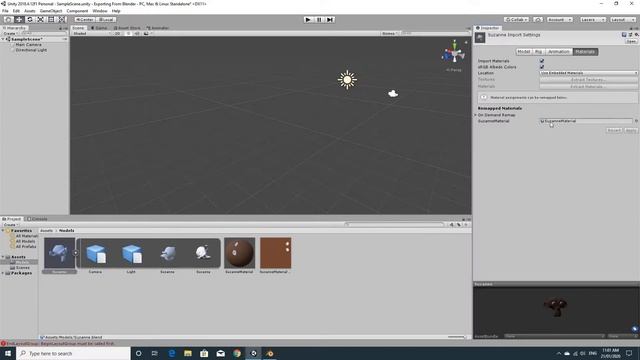This screenshot has height=360, width=640.
Task: Click the Play button
Action: [x=308, y=20]
